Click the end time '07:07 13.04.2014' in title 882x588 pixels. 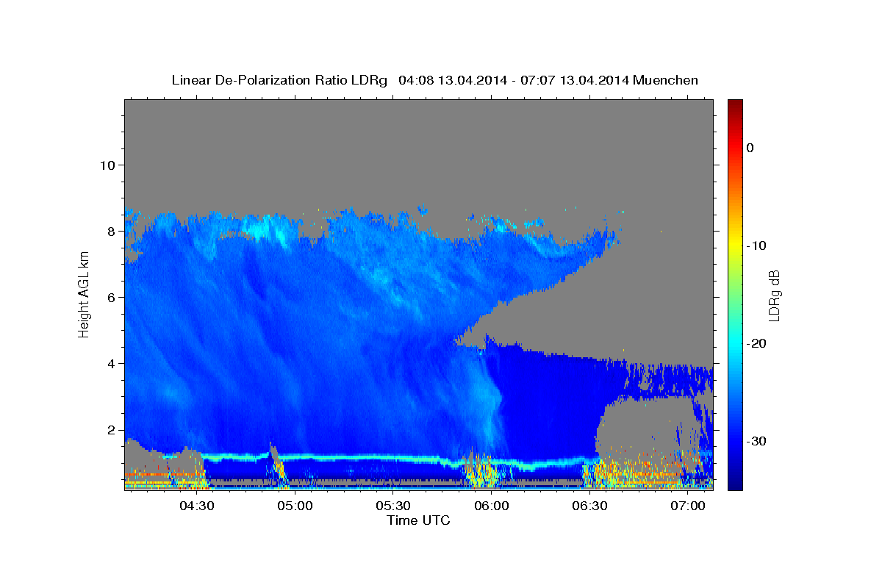click(x=574, y=80)
